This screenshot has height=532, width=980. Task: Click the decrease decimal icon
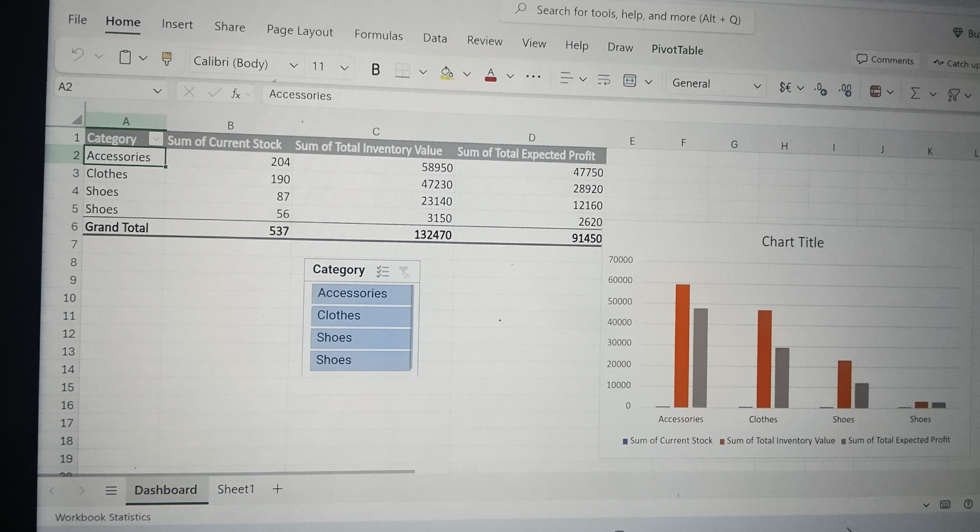click(x=820, y=89)
